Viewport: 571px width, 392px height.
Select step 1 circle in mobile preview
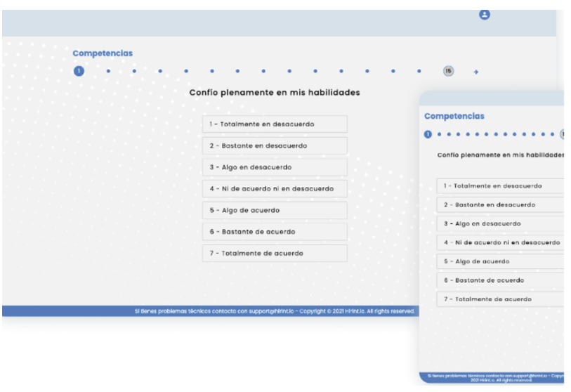point(428,134)
